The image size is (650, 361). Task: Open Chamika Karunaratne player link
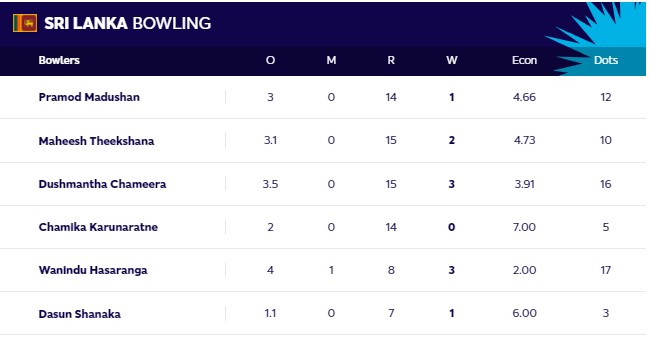pos(98,227)
